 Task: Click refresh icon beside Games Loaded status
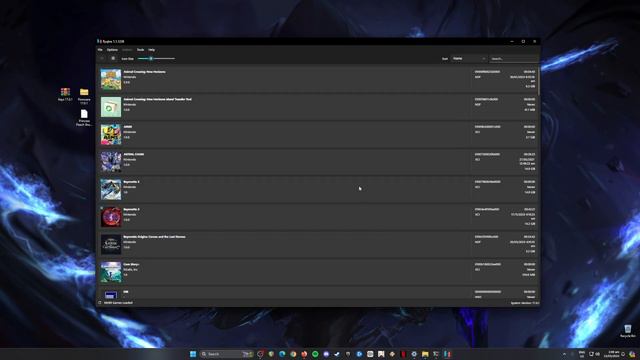(x=100, y=303)
